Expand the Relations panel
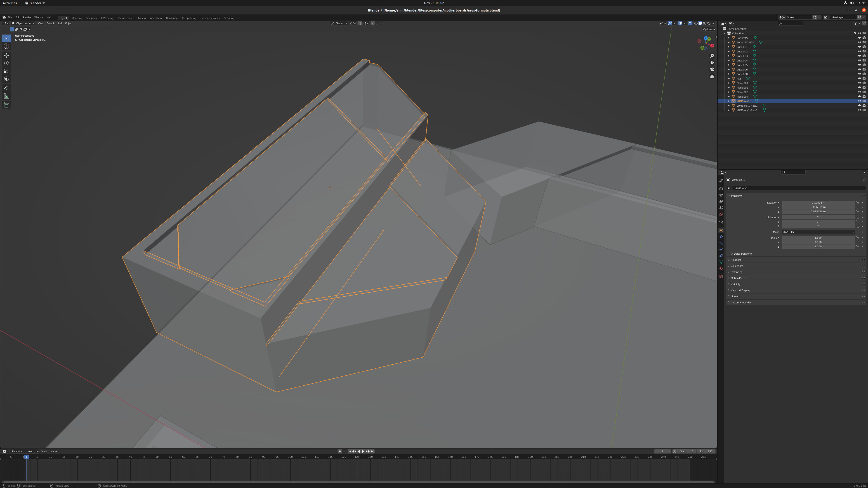This screenshot has height=488, width=868. tap(736, 260)
